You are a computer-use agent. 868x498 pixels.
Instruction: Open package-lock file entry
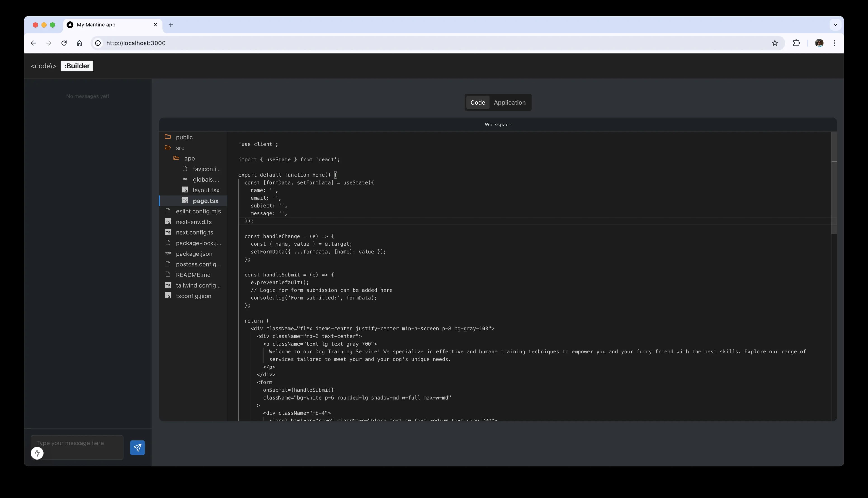click(x=193, y=243)
